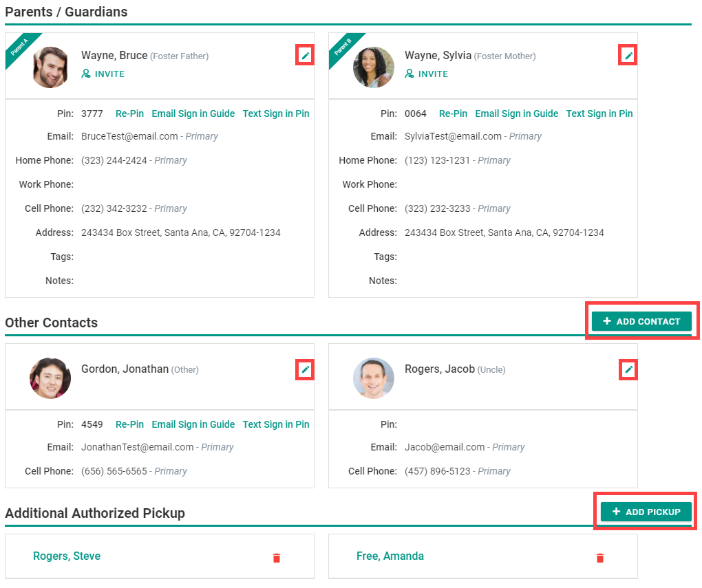The image size is (702, 588).
Task: Click Bruce Wayne's profile photo
Action: click(x=50, y=67)
